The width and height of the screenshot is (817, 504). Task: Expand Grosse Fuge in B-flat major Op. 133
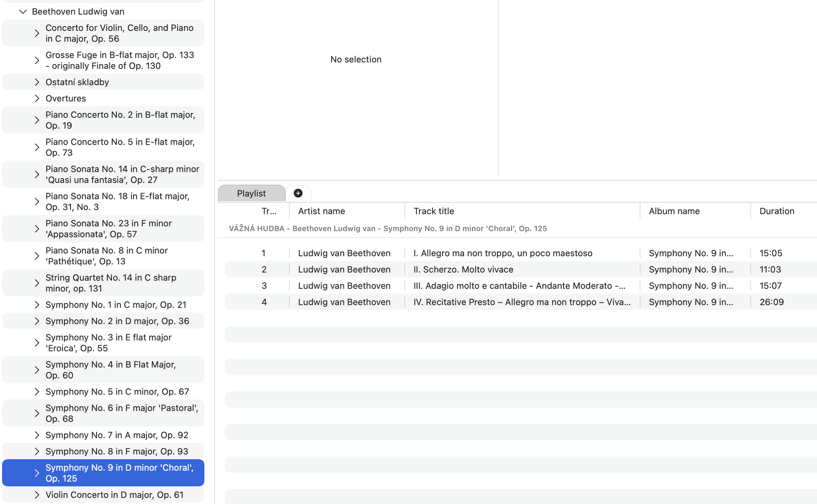coord(37,60)
